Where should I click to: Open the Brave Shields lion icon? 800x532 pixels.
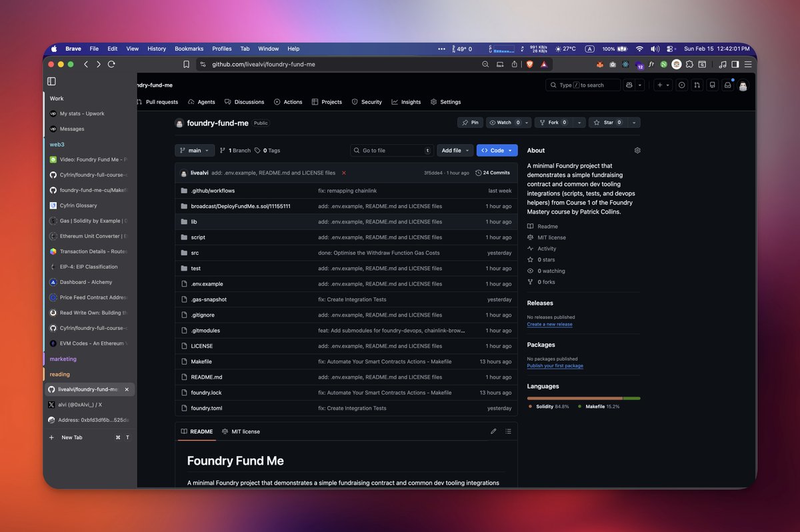(530, 64)
